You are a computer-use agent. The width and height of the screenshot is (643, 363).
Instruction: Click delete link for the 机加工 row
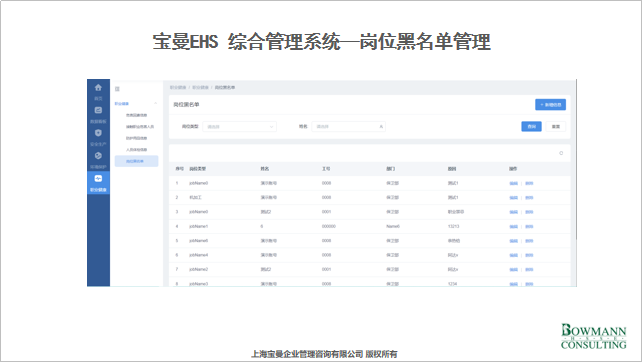point(529,198)
